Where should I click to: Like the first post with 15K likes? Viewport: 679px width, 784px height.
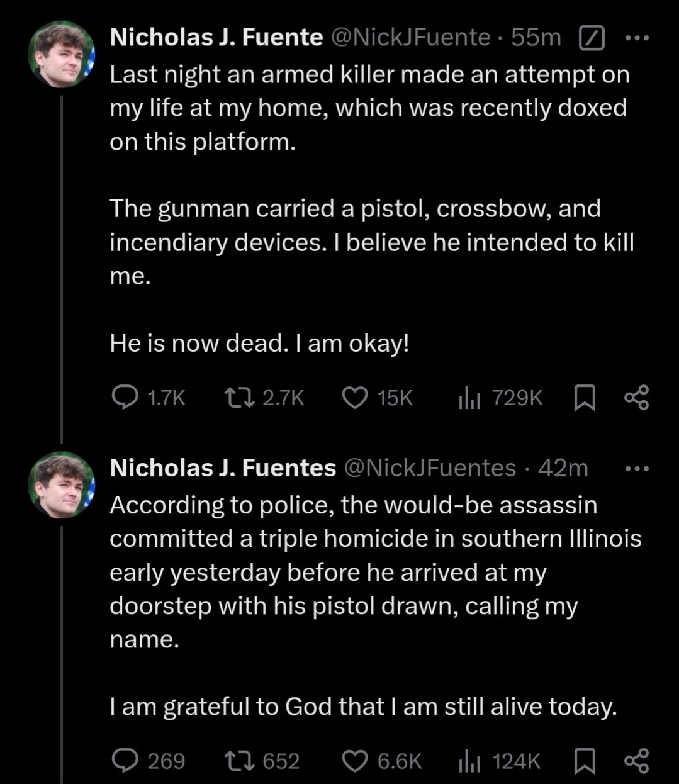click(355, 398)
